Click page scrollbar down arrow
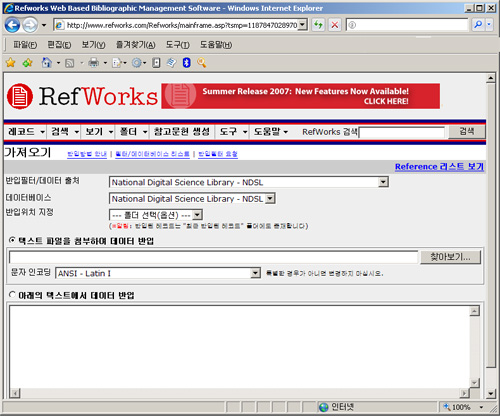Image resolution: width=500 pixels, height=416 pixels. click(x=490, y=394)
